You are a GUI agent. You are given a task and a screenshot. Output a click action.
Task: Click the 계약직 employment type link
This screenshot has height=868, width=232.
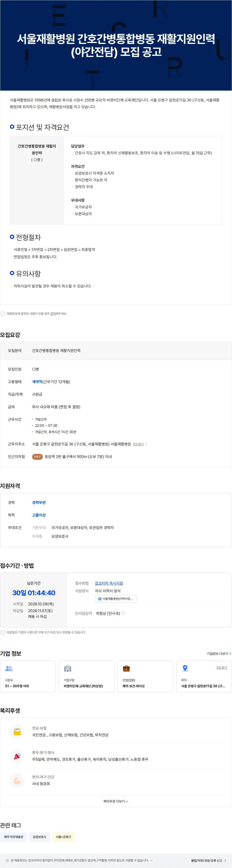click(x=37, y=382)
